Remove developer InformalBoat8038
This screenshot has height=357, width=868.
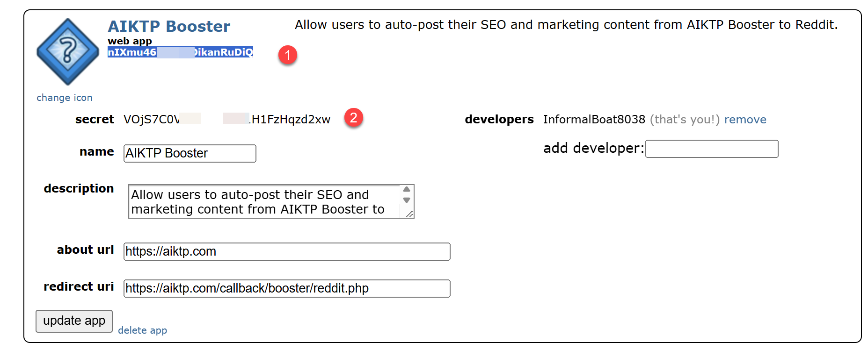(x=745, y=120)
